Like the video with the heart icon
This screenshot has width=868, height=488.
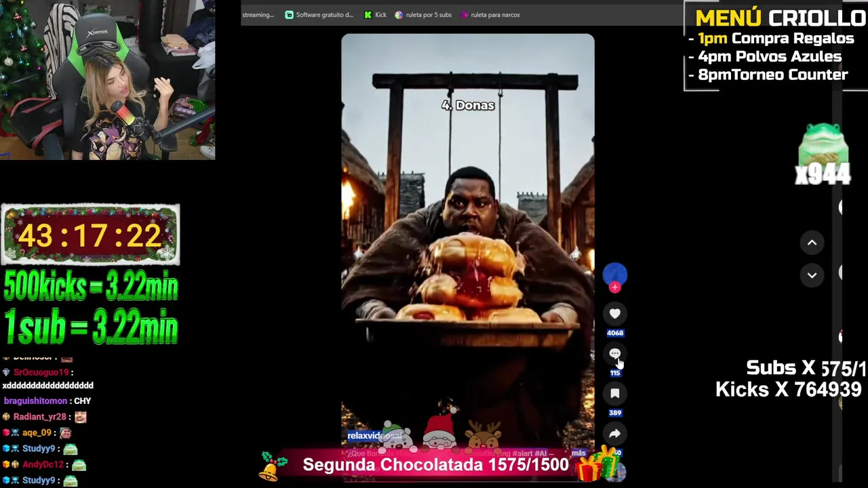coord(614,314)
